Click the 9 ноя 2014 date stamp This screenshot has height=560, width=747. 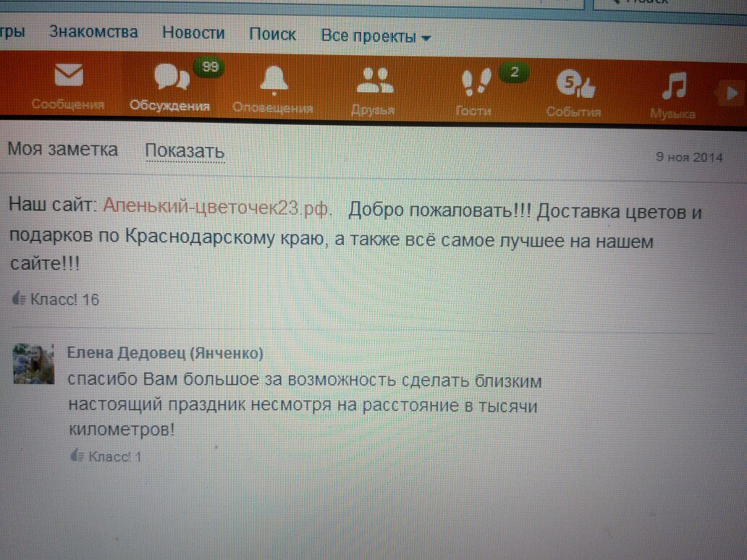pos(688,157)
